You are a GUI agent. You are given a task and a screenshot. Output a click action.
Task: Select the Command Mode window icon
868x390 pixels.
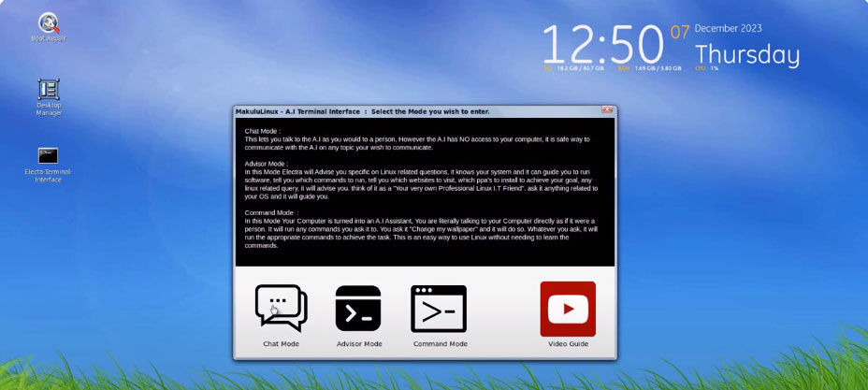(x=439, y=309)
